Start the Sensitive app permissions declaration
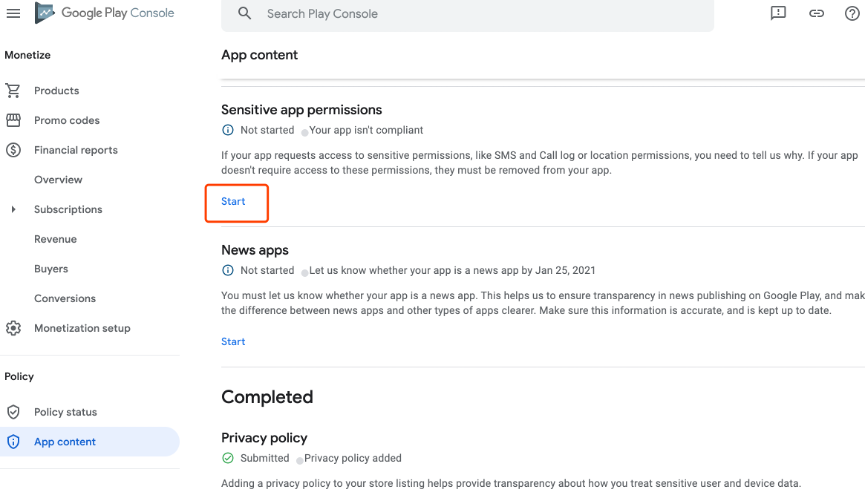Viewport: 866px width, 502px height. coord(233,202)
